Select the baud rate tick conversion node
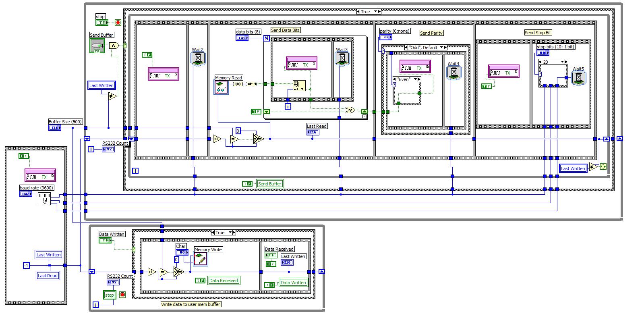The height and width of the screenshot is (314, 644). pyautogui.click(x=44, y=198)
